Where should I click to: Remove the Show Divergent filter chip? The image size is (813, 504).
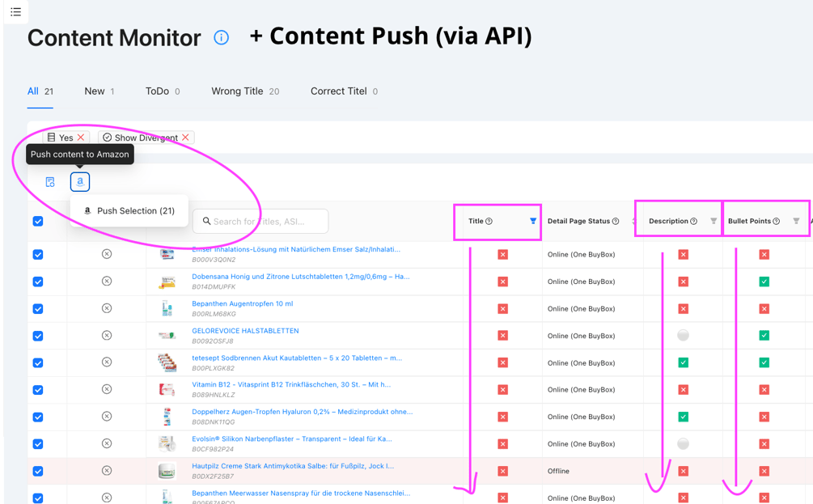click(x=185, y=138)
